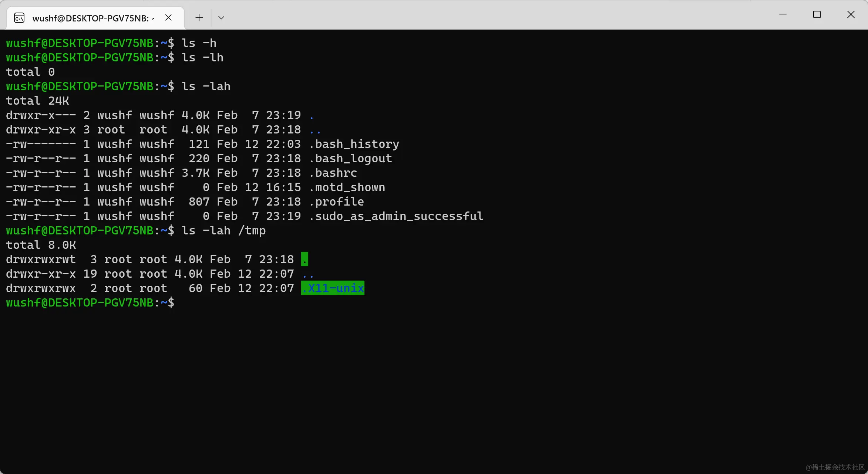This screenshot has height=474, width=868.
Task: Close the wushf@DESKTOP-PGV75NB tab
Action: [x=168, y=18]
